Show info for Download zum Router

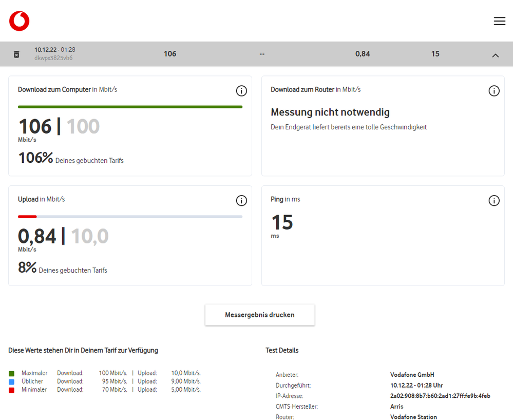pyautogui.click(x=494, y=91)
